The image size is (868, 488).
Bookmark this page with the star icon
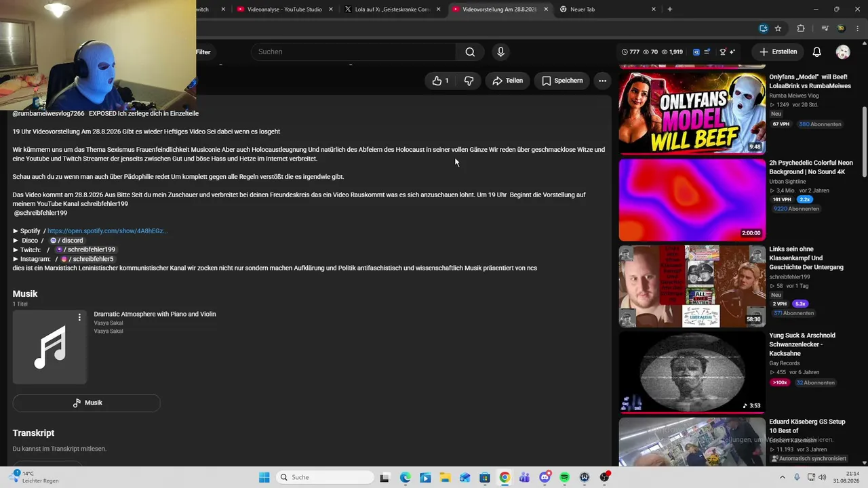[778, 28]
